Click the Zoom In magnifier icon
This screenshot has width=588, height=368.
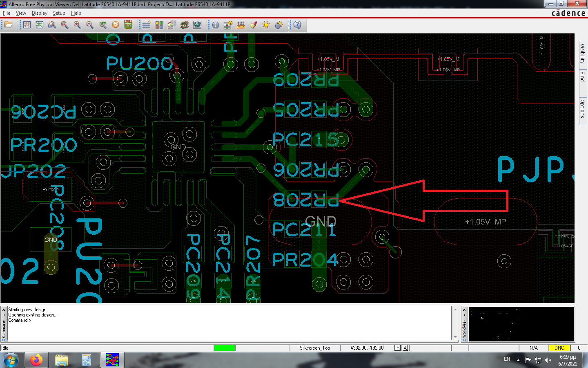pos(77,25)
